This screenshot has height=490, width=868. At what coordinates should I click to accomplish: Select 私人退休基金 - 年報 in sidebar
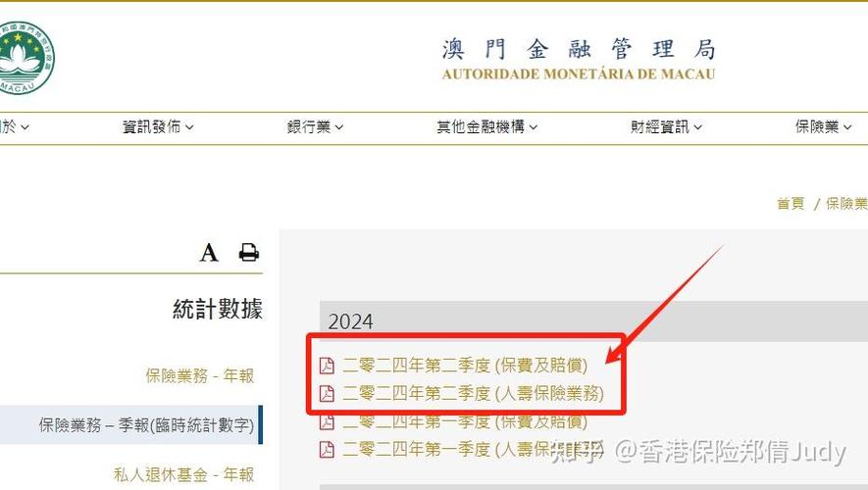tap(183, 474)
